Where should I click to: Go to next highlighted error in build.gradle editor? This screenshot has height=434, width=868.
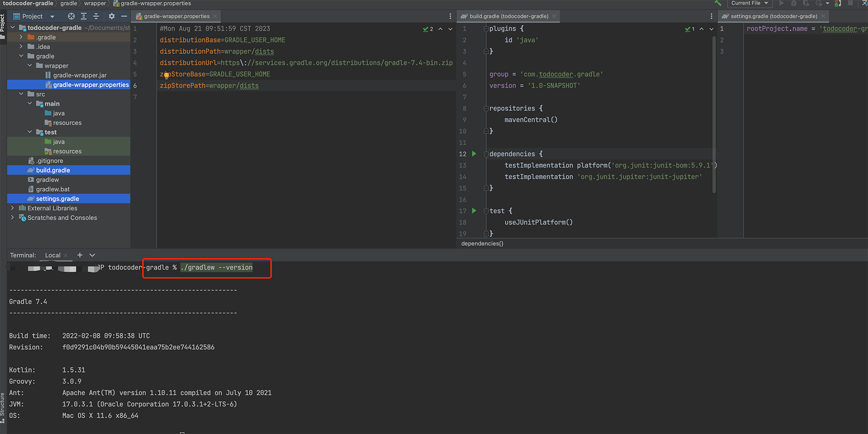(711, 29)
